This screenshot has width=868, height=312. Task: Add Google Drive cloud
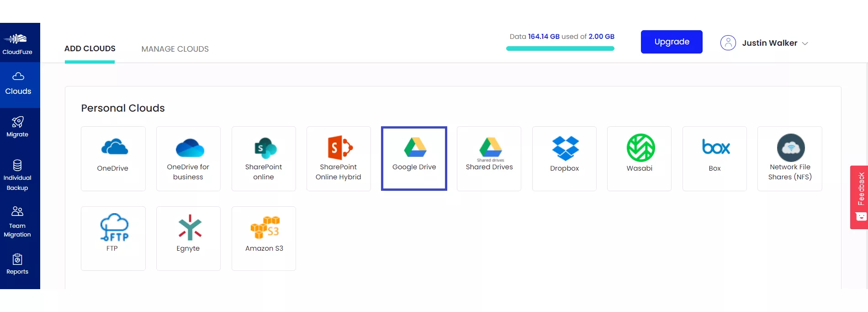pos(414,158)
